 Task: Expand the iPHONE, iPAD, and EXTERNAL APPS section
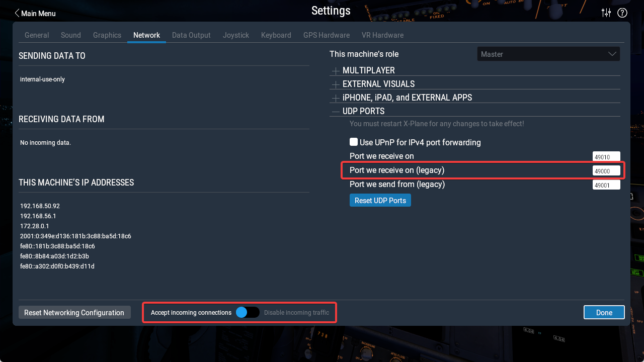[x=336, y=98]
